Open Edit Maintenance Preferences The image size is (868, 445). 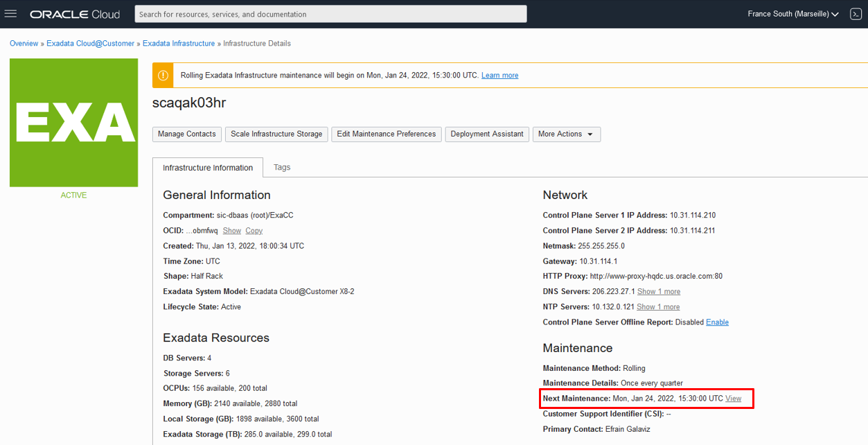(387, 134)
